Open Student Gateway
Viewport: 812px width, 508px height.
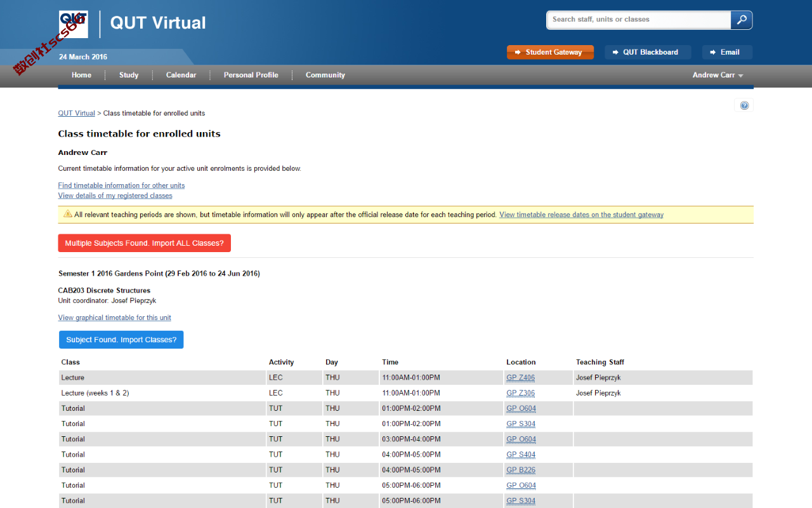(550, 52)
